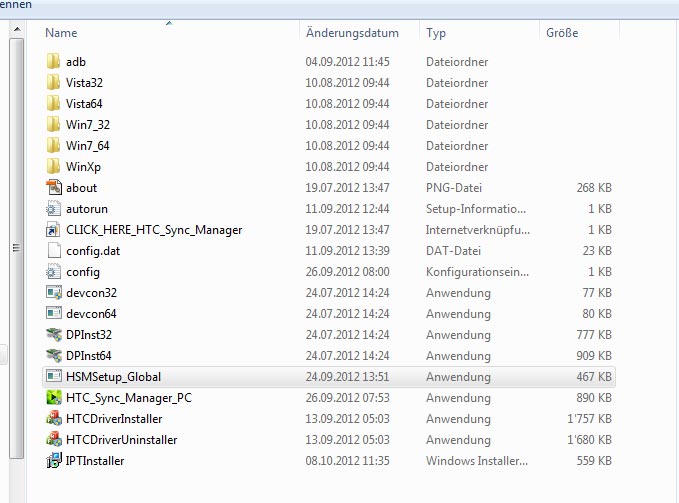Viewport: 679px width, 503px height.
Task: Select the file name 'devcon32'
Action: pyautogui.click(x=91, y=293)
